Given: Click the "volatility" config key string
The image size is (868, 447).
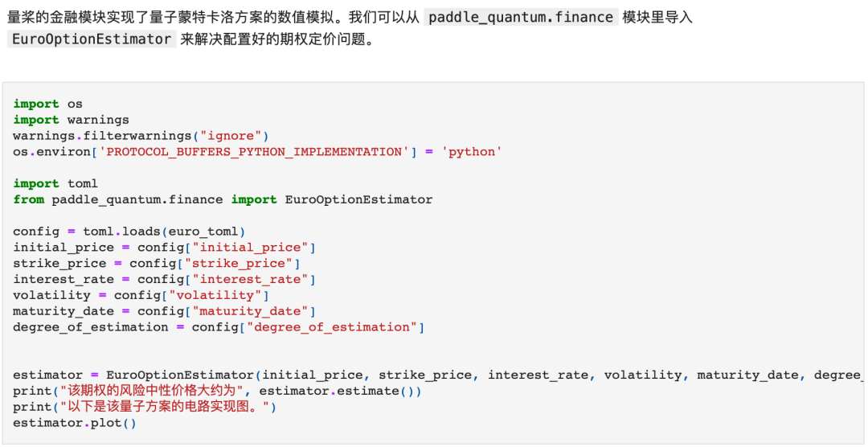Looking at the screenshot, I should coord(215,295).
